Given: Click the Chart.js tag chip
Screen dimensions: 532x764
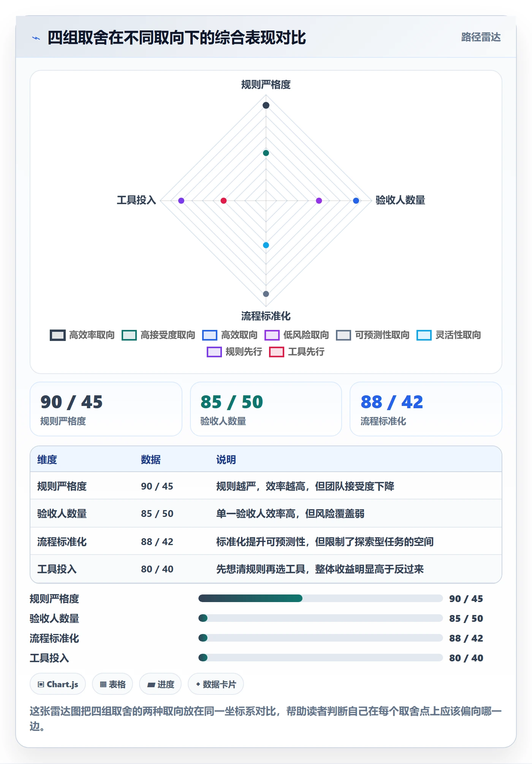Looking at the screenshot, I should tap(58, 684).
